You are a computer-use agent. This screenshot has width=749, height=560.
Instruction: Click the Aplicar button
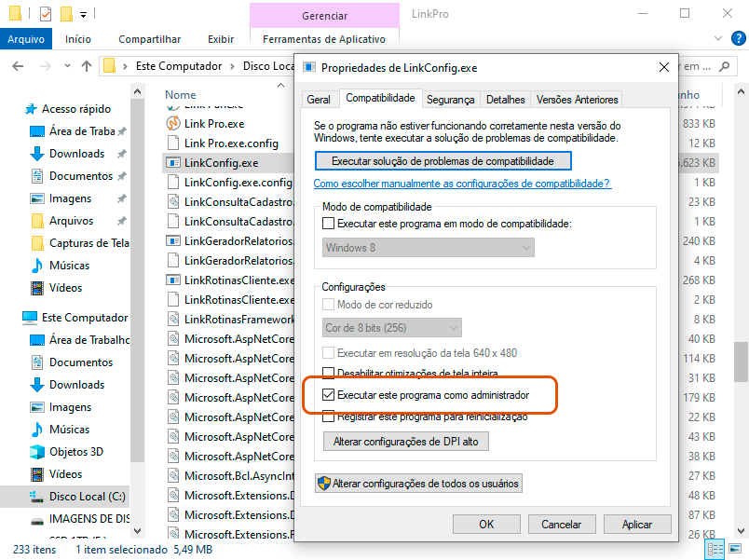pyautogui.click(x=636, y=525)
